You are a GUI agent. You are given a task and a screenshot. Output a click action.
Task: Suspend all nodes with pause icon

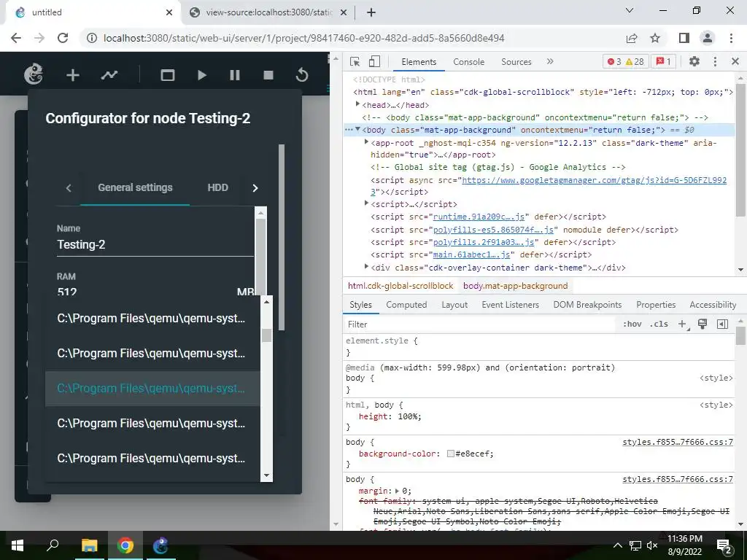tap(235, 75)
